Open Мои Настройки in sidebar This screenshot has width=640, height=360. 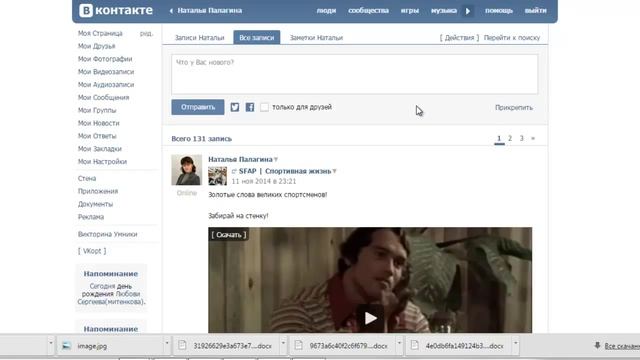point(102,162)
